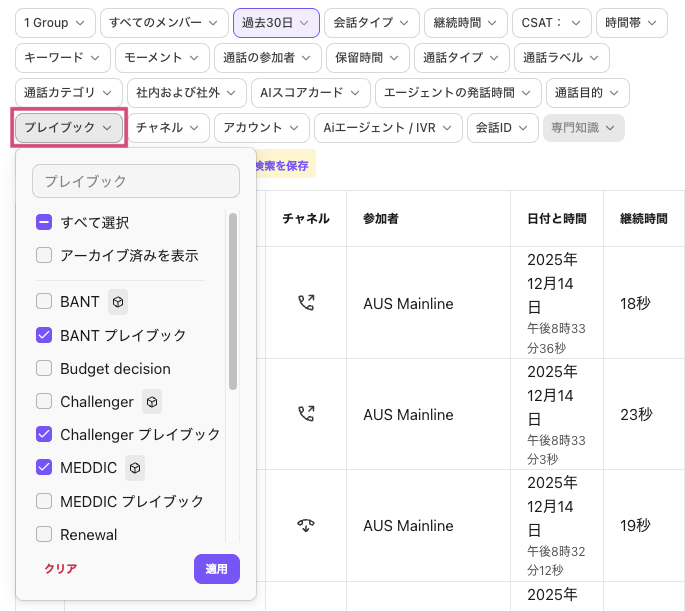Select Budget decision in the playbook list
Screen dimensions: 685x611
pyautogui.click(x=115, y=368)
